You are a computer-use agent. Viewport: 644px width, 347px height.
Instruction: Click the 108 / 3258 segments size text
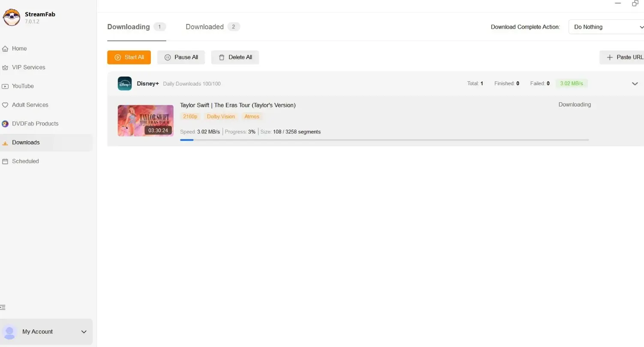click(x=297, y=132)
